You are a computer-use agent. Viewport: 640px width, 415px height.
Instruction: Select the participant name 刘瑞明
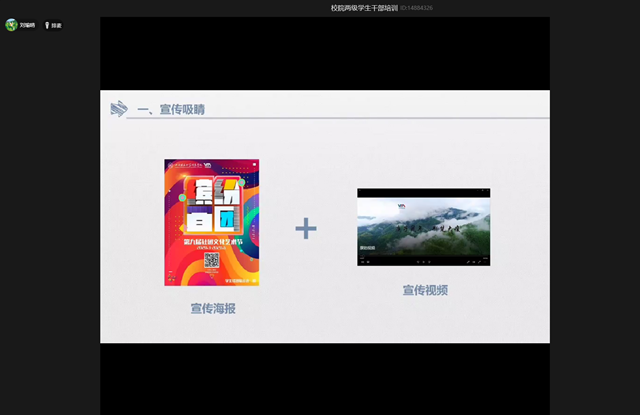tap(27, 25)
